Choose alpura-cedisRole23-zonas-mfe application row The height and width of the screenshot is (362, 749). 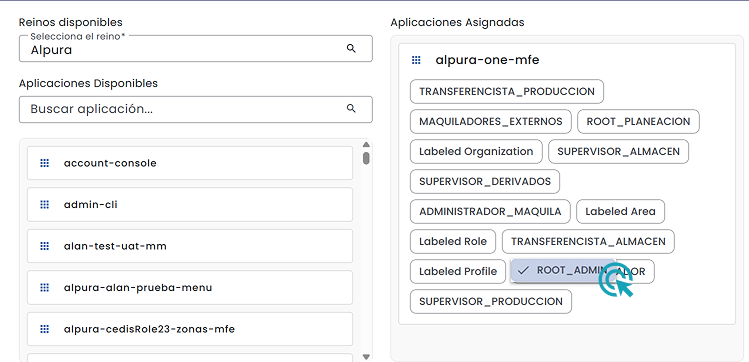tap(190, 329)
